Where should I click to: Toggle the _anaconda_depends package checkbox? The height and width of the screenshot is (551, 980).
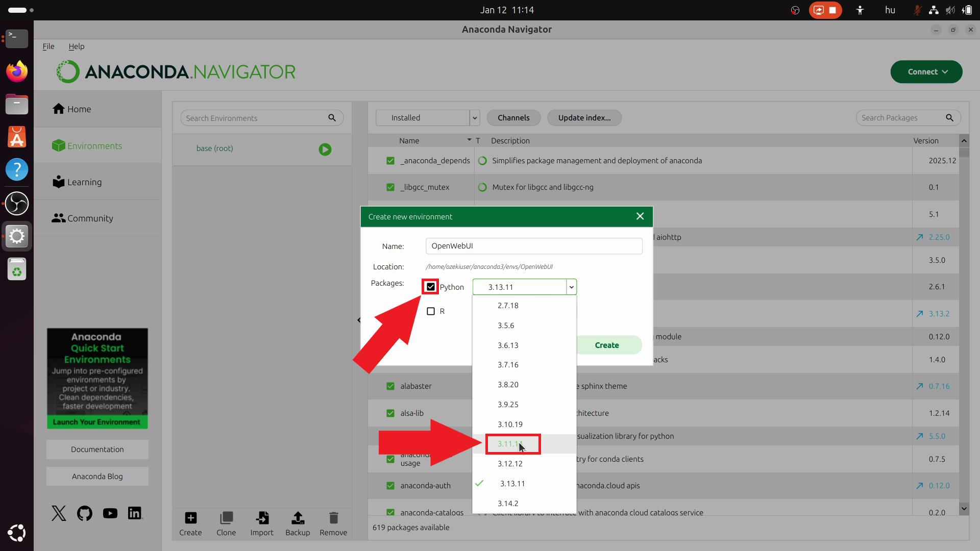pos(390,161)
